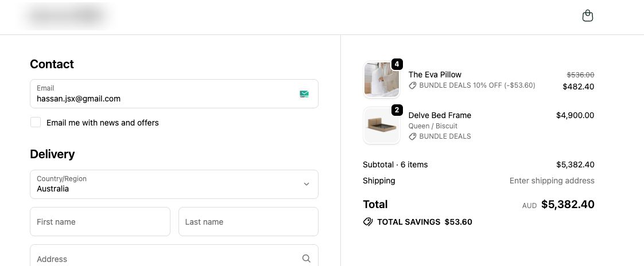The image size is (644, 266).
Task: Click the $482.40 discounted price
Action: point(579,87)
